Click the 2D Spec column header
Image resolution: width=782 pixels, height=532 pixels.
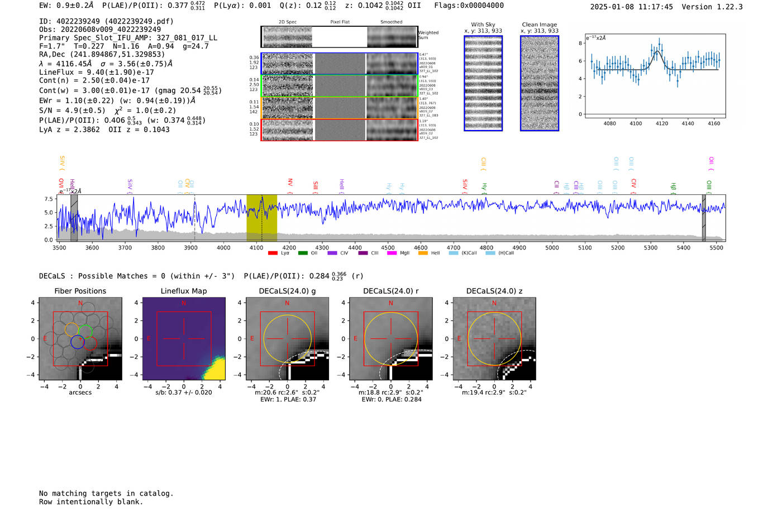288,22
